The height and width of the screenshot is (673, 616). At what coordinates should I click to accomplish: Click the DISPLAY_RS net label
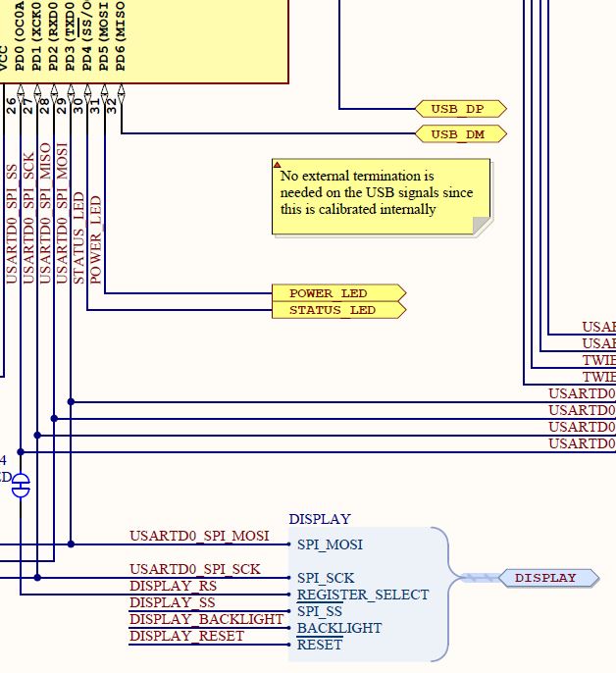(x=173, y=586)
